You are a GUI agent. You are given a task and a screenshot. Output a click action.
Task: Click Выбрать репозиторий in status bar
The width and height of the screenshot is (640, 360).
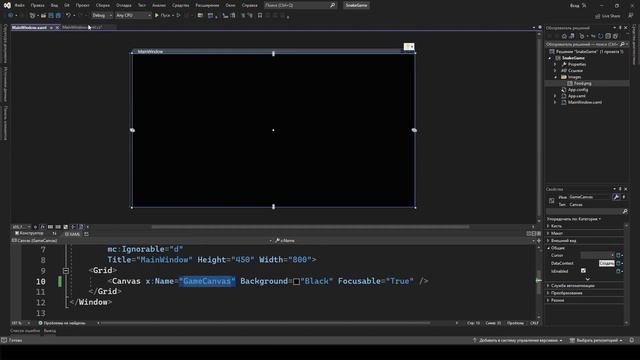click(x=596, y=340)
